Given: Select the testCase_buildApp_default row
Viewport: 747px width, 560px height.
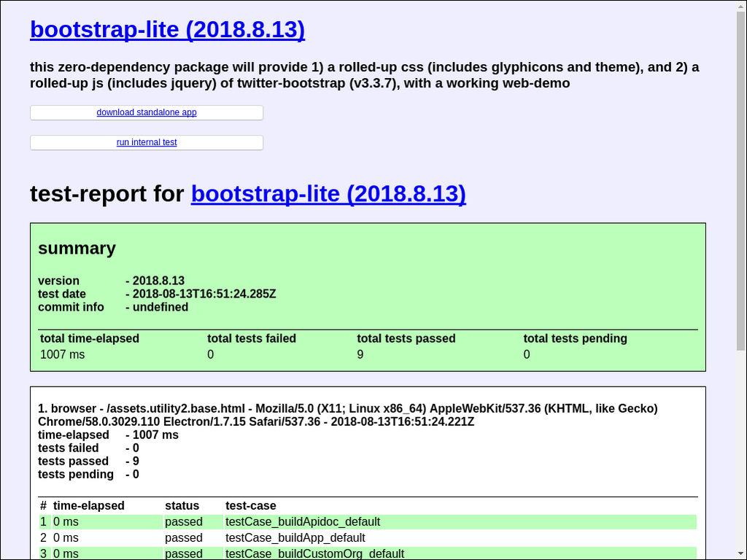Looking at the screenshot, I should coord(295,537).
